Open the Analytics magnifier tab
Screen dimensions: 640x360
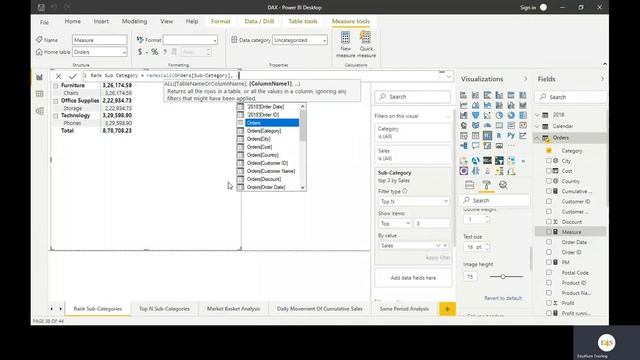click(x=503, y=185)
